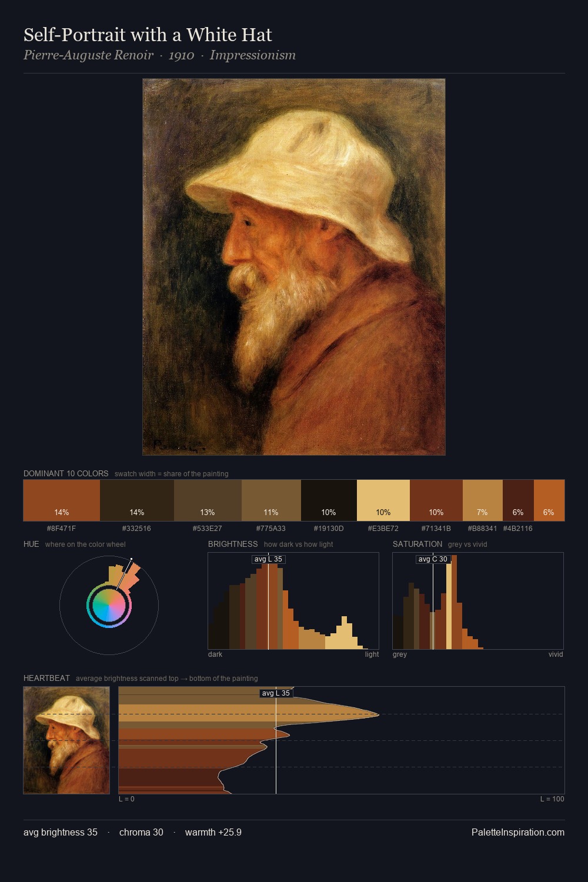Click the 'warmth +25.9' footer stat

point(213,833)
